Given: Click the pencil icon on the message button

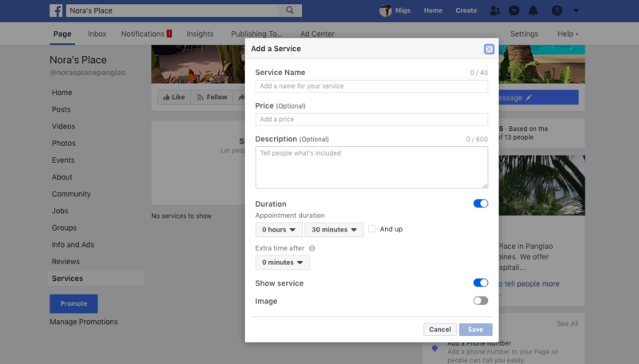Looking at the screenshot, I should [529, 97].
